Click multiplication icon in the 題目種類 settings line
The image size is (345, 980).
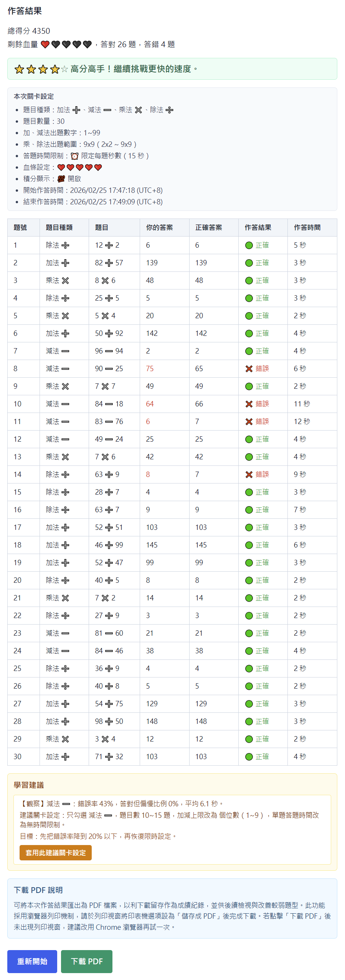pyautogui.click(x=139, y=110)
